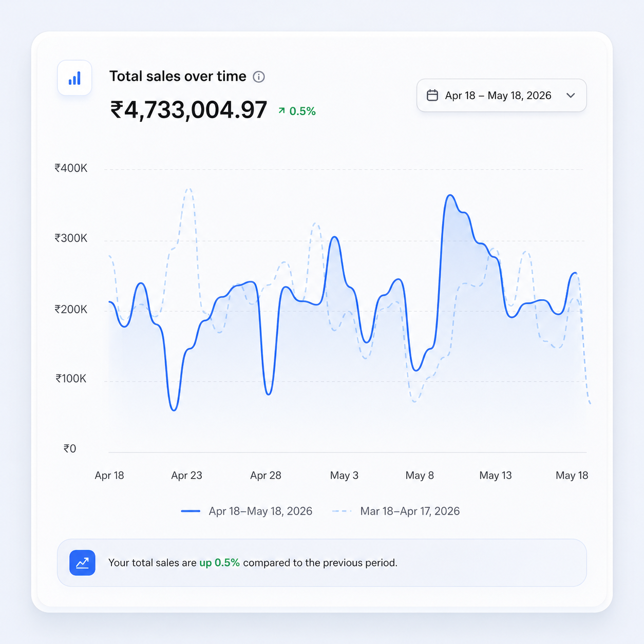Click the ₹100K axis label
Viewport: 644px width, 644px height.
coord(71,378)
